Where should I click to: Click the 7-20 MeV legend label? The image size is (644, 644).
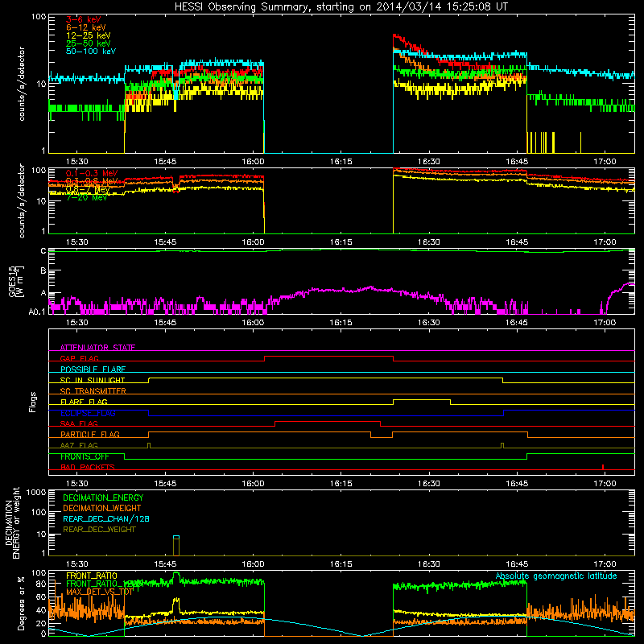click(87, 197)
